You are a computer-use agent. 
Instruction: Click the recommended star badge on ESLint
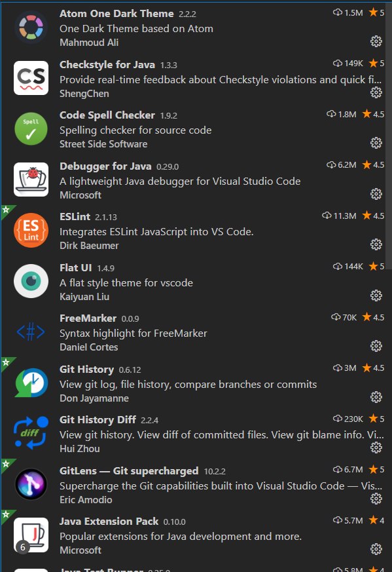pyautogui.click(x=6, y=210)
